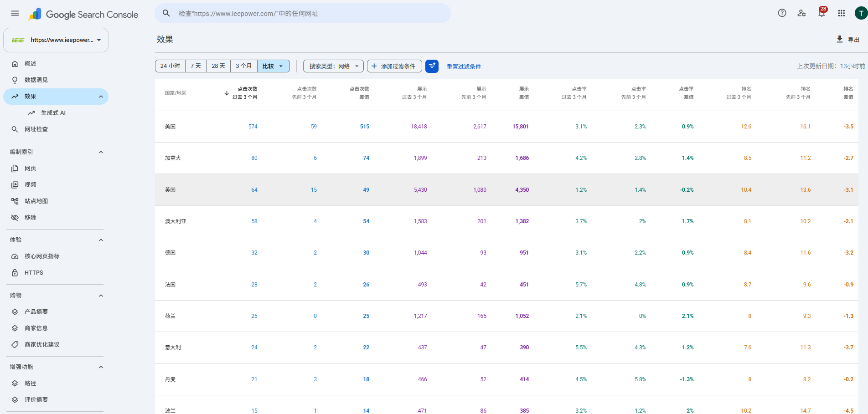Click the 意大利 country row
Image resolution: width=868 pixels, height=414 pixels.
(x=506, y=348)
